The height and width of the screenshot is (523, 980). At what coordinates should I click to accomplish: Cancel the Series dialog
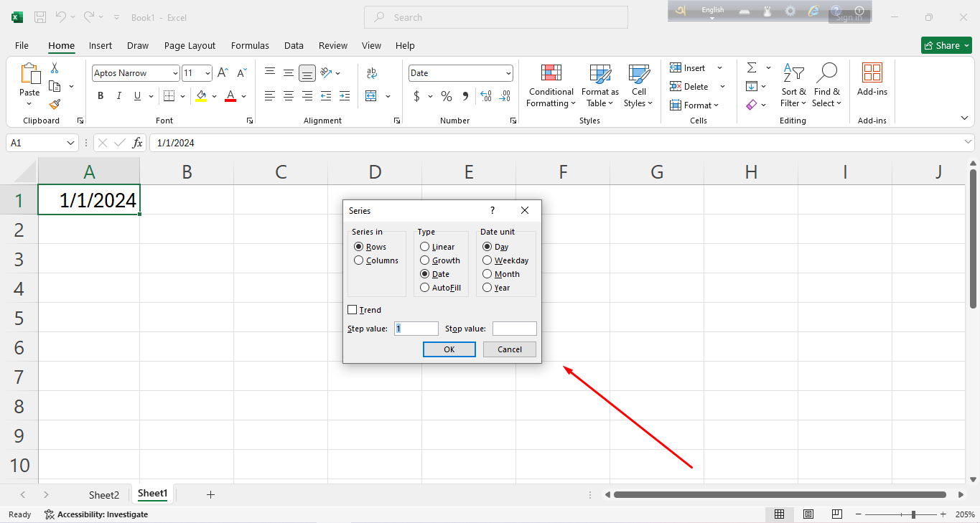point(509,349)
